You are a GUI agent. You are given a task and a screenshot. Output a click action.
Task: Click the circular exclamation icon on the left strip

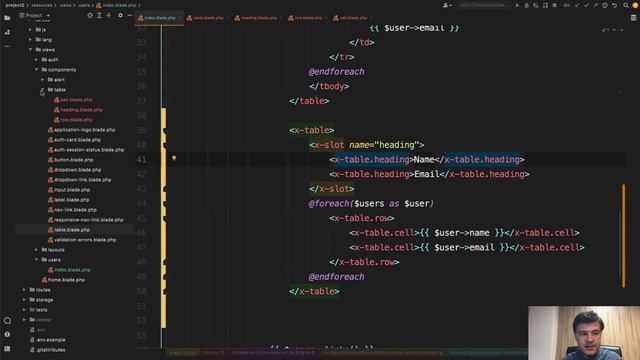click(7, 334)
